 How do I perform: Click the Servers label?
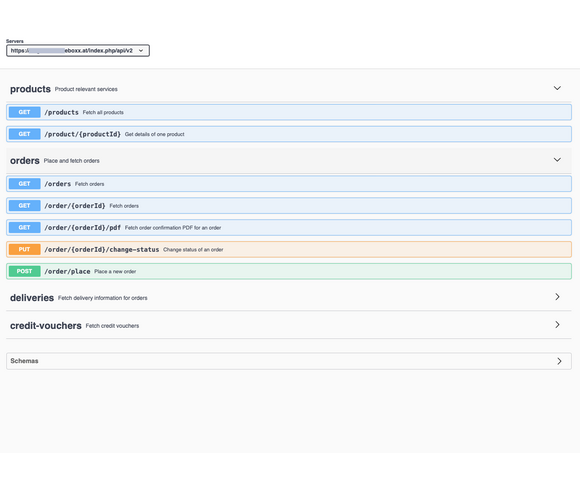coord(15,41)
